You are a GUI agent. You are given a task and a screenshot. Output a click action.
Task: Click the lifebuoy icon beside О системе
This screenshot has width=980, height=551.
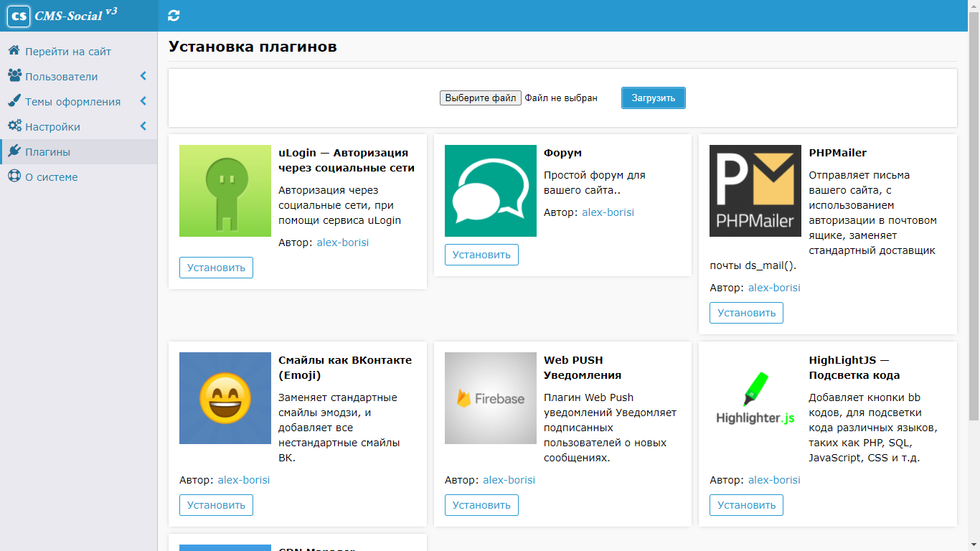[14, 176]
